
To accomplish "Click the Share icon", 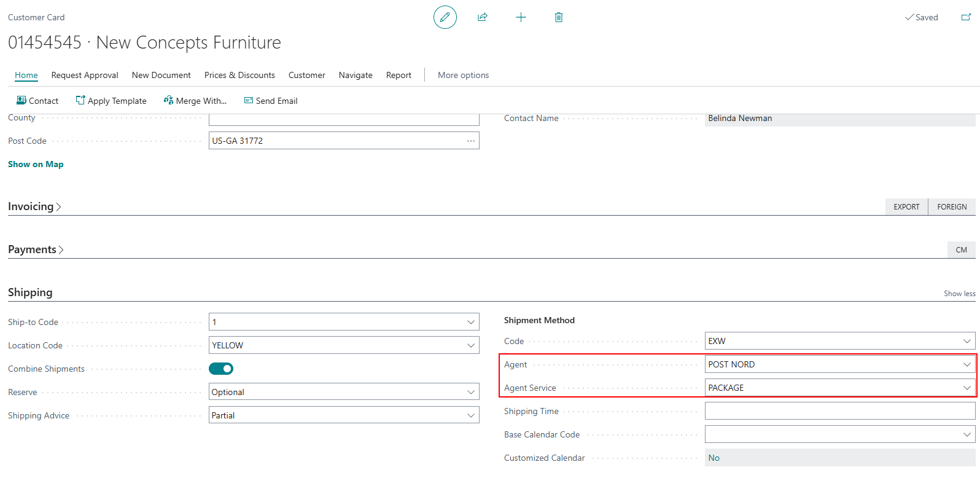I will pos(483,17).
